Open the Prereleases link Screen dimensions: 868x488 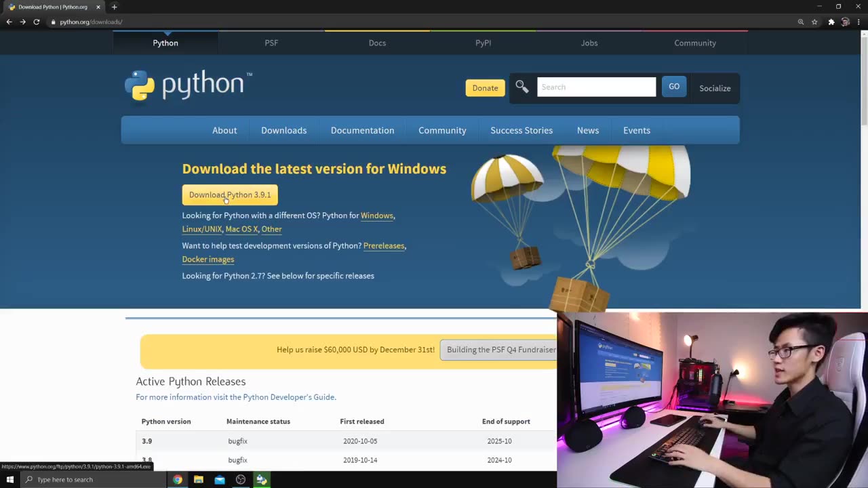tap(384, 245)
